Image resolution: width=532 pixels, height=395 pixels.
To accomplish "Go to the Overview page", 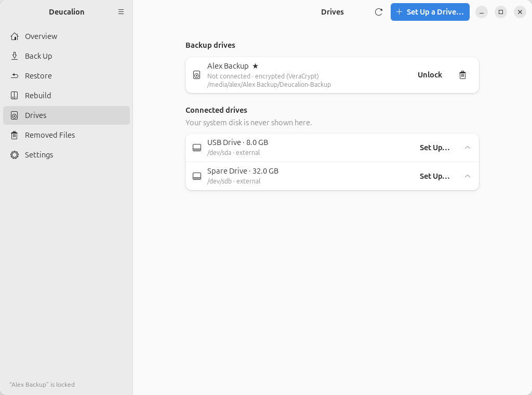I will coord(66,36).
